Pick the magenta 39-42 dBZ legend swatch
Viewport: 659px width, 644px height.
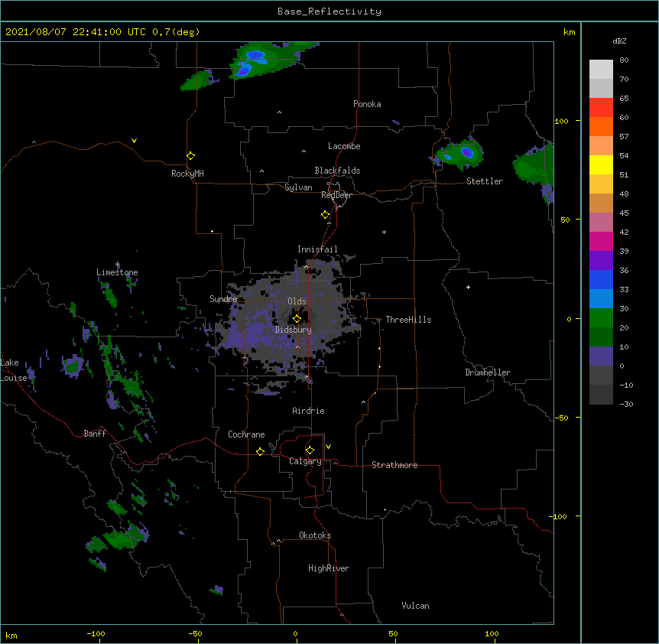pos(601,241)
